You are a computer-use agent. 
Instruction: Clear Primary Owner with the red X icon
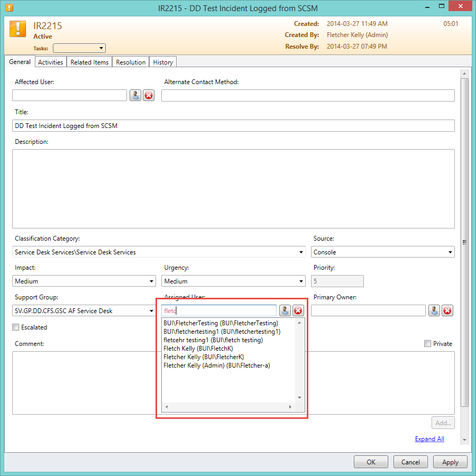click(447, 310)
